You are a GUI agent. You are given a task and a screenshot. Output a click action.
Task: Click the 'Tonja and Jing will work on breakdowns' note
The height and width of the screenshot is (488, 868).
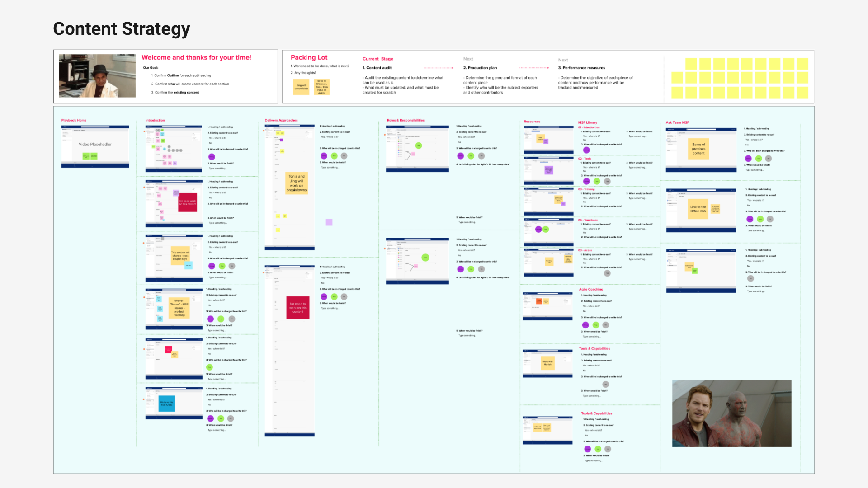(296, 183)
